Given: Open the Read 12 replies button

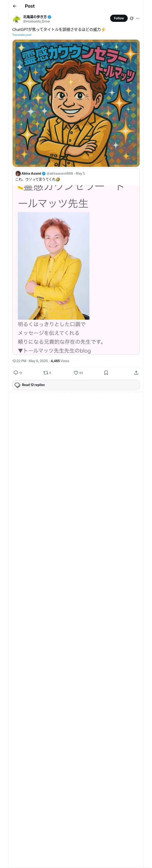Looking at the screenshot, I should click(x=76, y=385).
